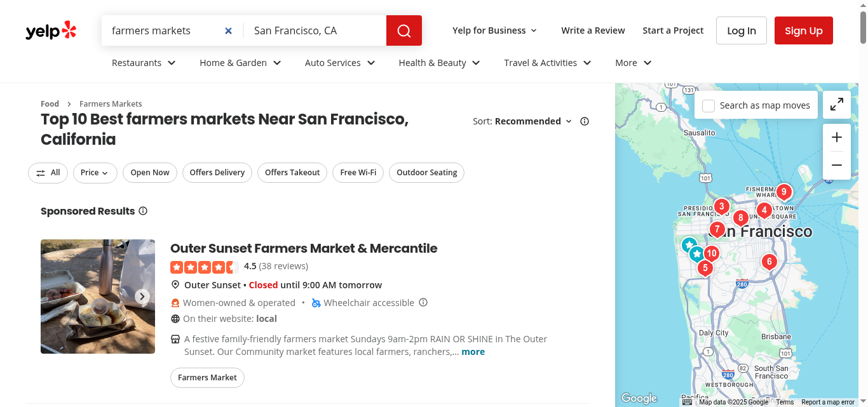Open the Price filter dropdown
The image size is (868, 407).
95,173
